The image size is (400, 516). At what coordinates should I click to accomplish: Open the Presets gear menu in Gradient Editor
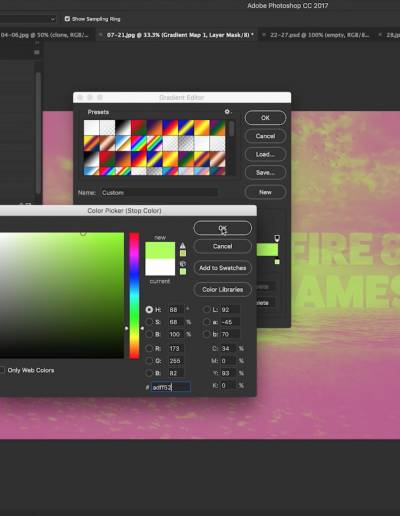coord(227,112)
